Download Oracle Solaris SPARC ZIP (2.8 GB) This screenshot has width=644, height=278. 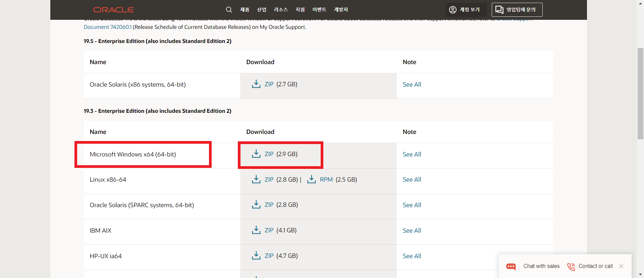[x=269, y=205]
